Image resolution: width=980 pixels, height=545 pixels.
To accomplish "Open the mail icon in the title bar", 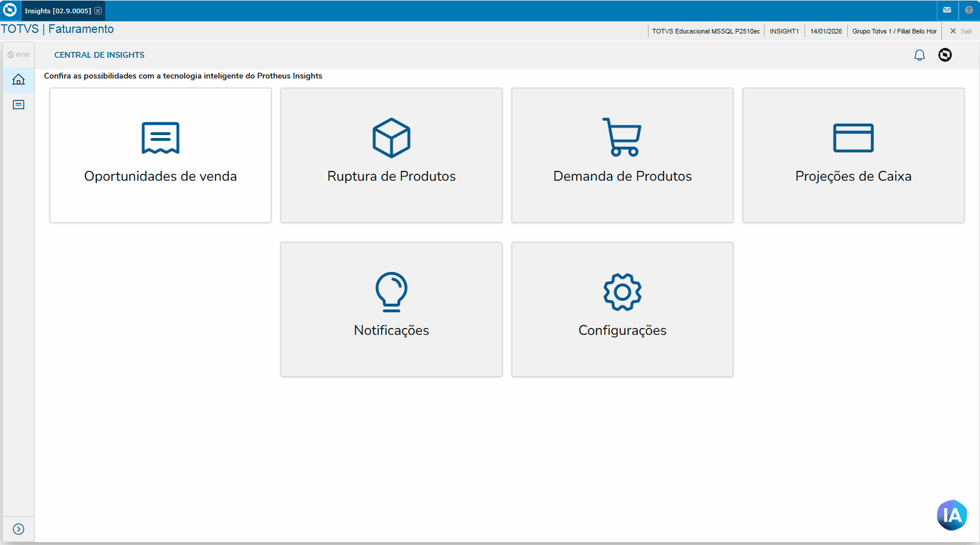I will pyautogui.click(x=947, y=10).
